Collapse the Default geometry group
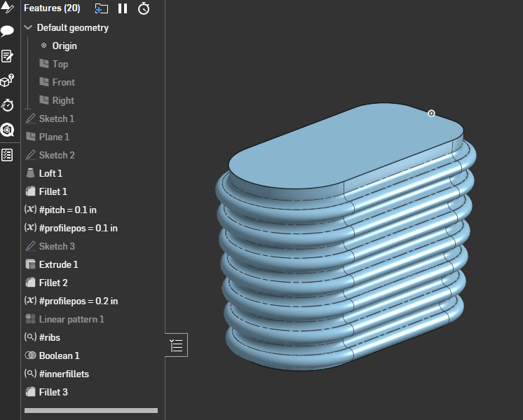Viewport: 523px width, 420px height. (x=28, y=27)
